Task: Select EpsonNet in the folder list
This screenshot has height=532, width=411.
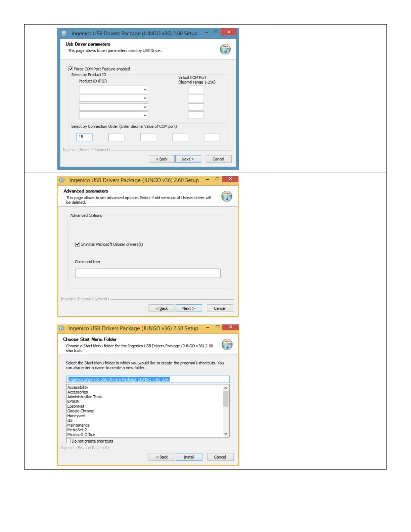Action: [x=76, y=406]
